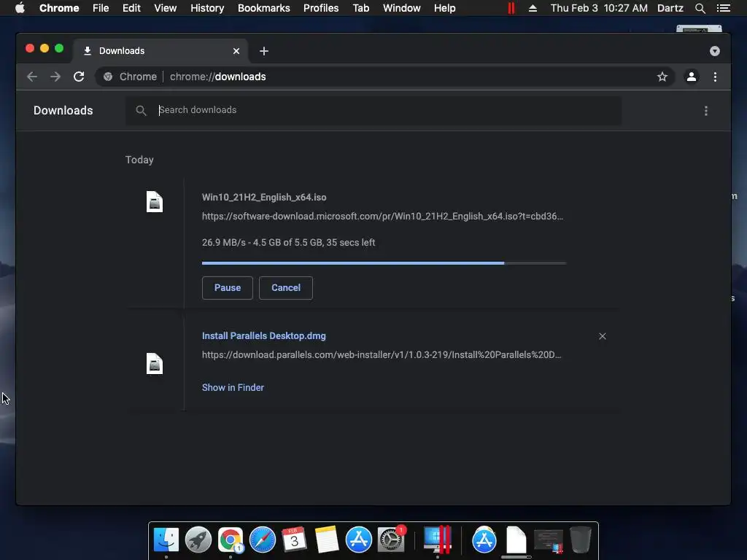Open the tab search dropdown arrow
The width and height of the screenshot is (747, 560).
click(x=715, y=51)
